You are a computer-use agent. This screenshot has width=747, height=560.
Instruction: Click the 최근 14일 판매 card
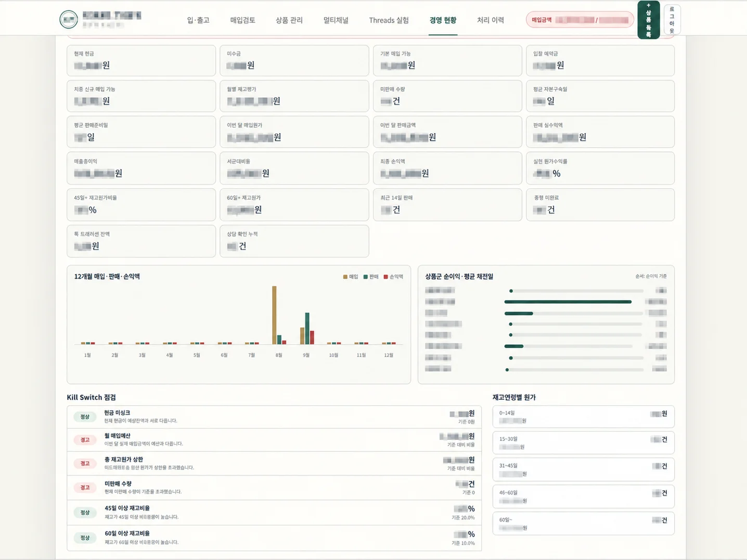(447, 204)
